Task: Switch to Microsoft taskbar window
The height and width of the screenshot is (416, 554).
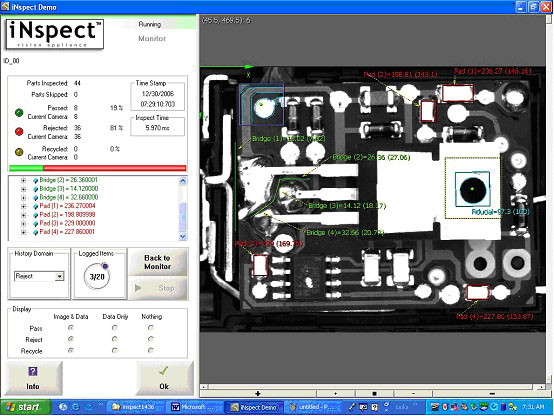Action: pyautogui.click(x=194, y=407)
